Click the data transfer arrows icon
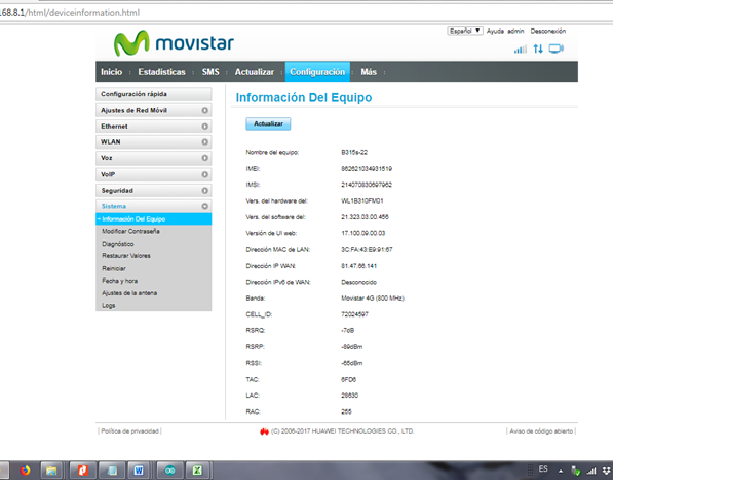This screenshot has width=749, height=482. (538, 49)
